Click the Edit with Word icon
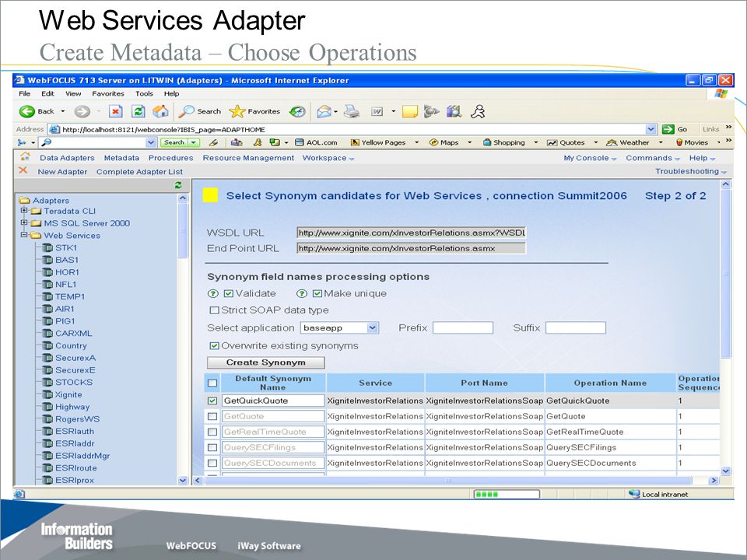 pyautogui.click(x=377, y=112)
